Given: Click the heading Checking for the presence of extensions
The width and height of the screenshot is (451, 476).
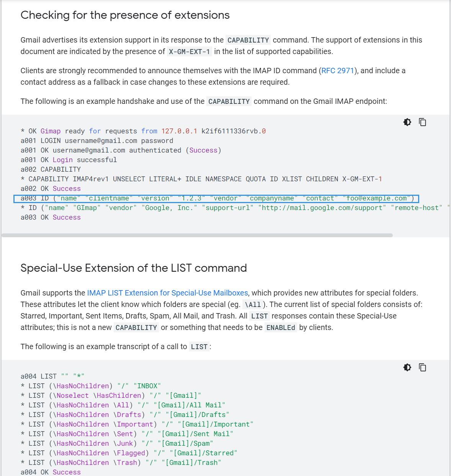Looking at the screenshot, I should (125, 15).
